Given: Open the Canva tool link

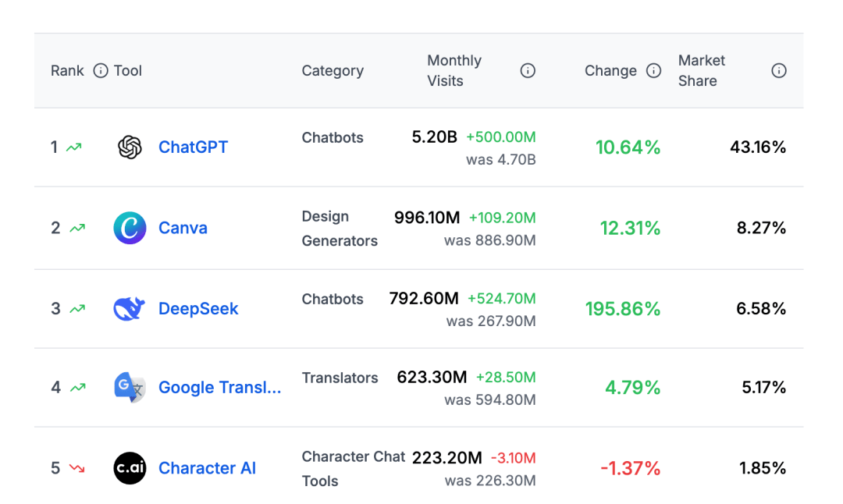Looking at the screenshot, I should (x=183, y=228).
